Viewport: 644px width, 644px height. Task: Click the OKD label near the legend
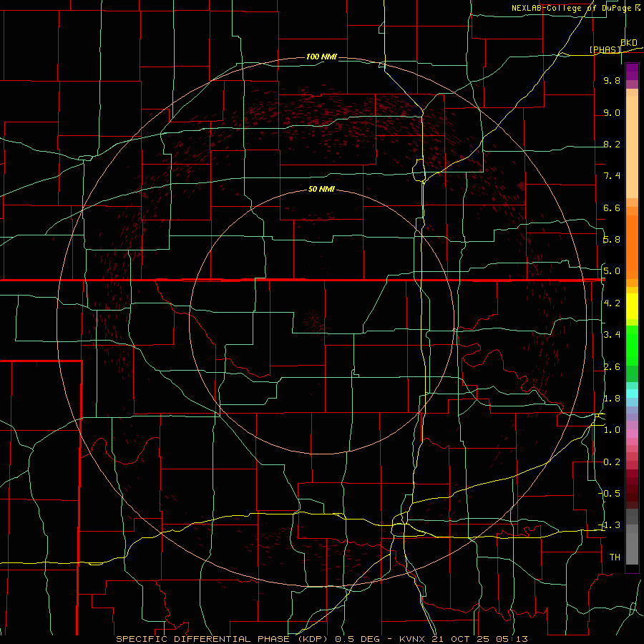(x=628, y=43)
